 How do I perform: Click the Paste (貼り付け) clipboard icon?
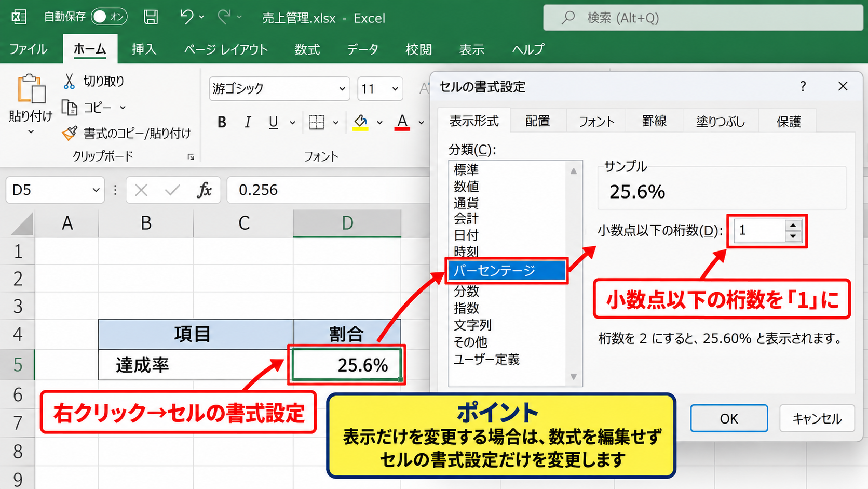(x=31, y=88)
